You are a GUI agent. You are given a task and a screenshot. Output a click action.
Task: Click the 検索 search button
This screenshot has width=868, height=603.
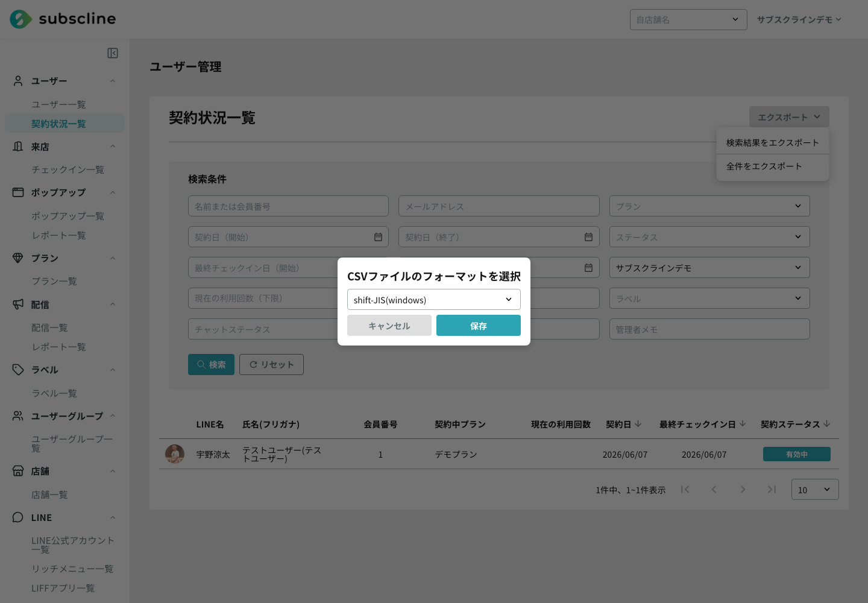(x=211, y=364)
